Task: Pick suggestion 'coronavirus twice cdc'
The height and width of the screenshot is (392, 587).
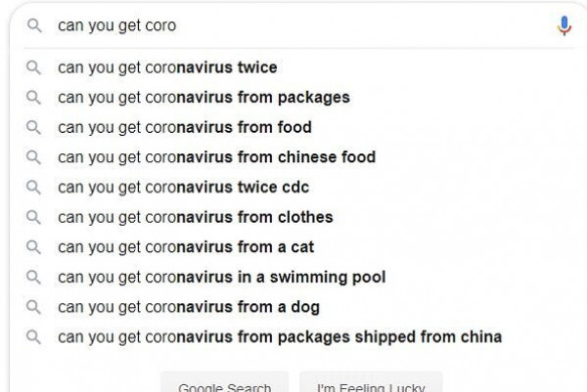Action: pyautogui.click(x=184, y=188)
